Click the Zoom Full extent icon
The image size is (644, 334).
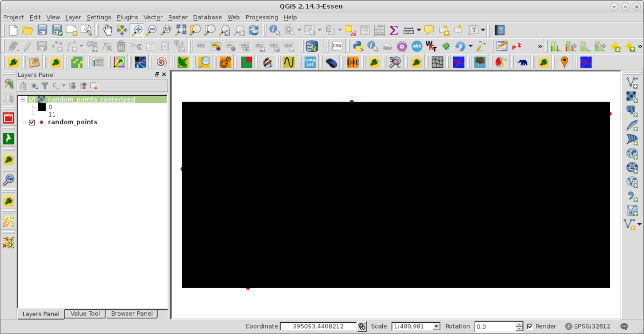click(181, 30)
